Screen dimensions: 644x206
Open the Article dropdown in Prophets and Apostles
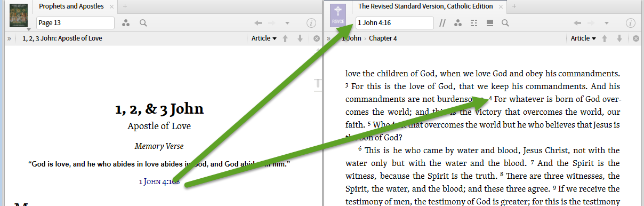coord(264,38)
